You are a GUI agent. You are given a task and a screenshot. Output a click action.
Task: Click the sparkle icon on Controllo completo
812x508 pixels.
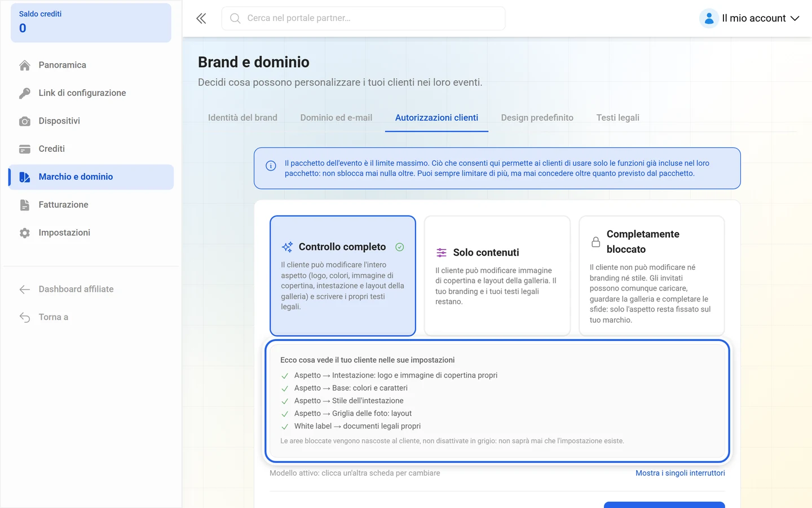(x=287, y=247)
